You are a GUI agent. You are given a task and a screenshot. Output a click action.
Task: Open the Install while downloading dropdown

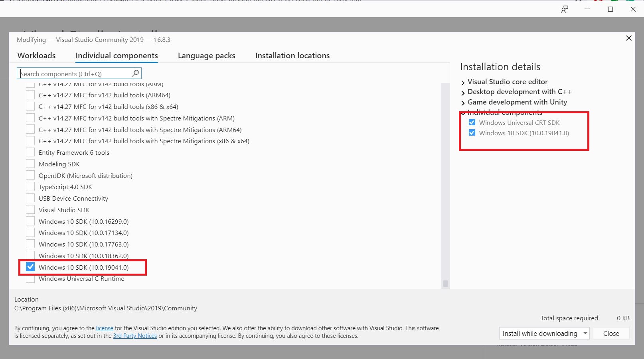585,333
